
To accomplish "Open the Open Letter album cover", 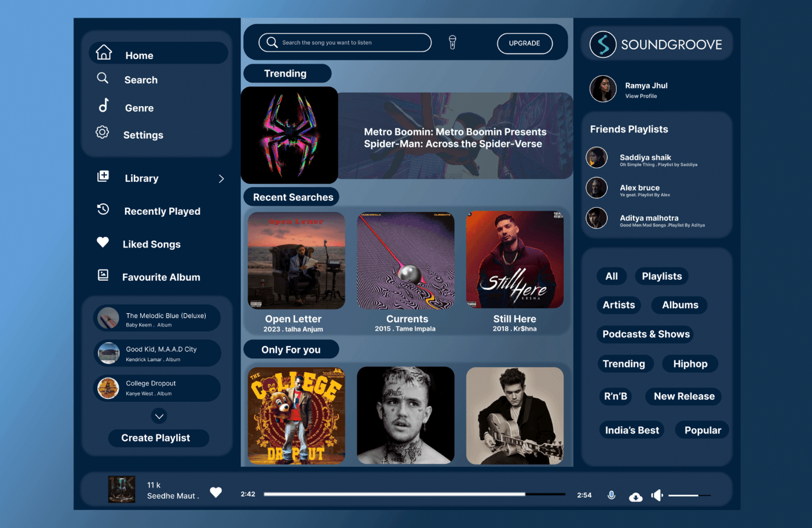I will click(296, 261).
